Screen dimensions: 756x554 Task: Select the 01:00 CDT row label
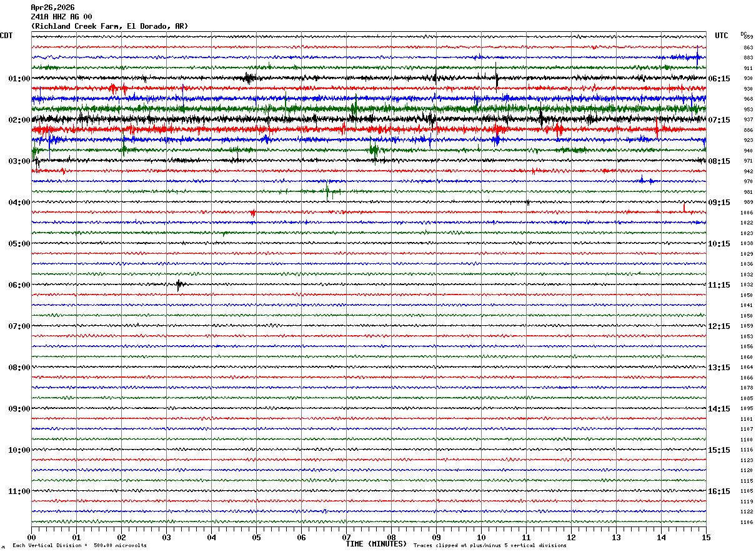tap(19, 79)
